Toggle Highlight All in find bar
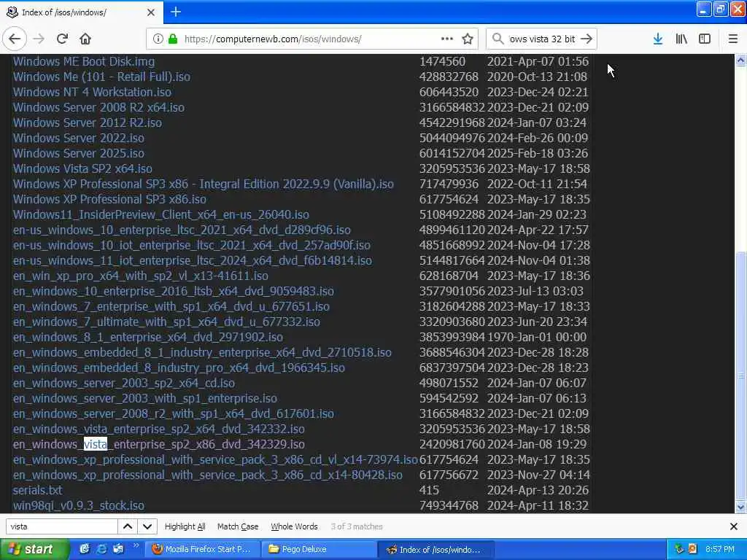 point(185,526)
